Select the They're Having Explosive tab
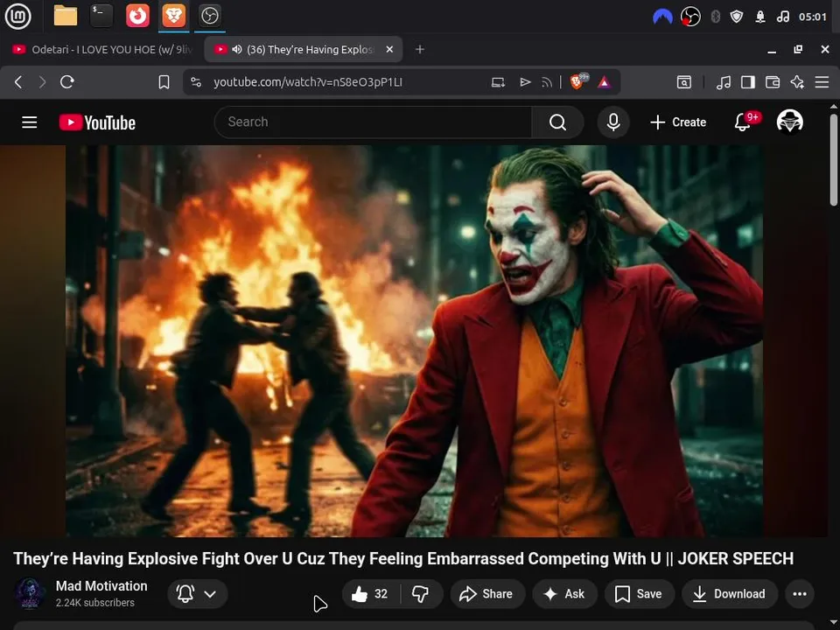840x630 pixels. pos(303,49)
